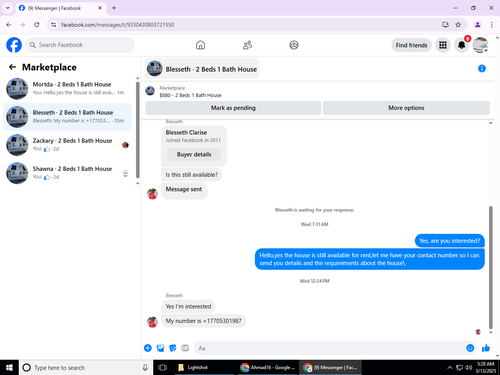Choose a sticker from the sticker icon

pos(173,348)
